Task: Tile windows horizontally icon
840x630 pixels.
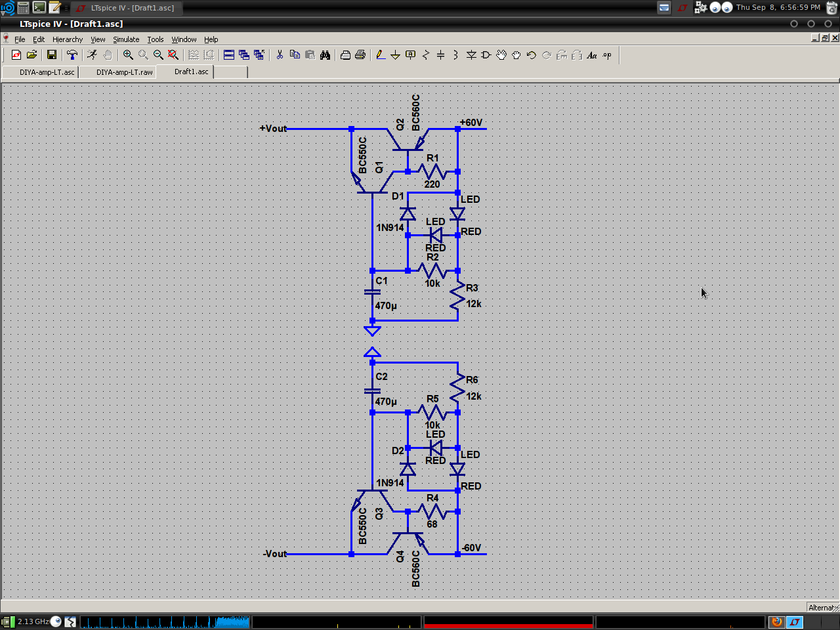Action: [229, 55]
